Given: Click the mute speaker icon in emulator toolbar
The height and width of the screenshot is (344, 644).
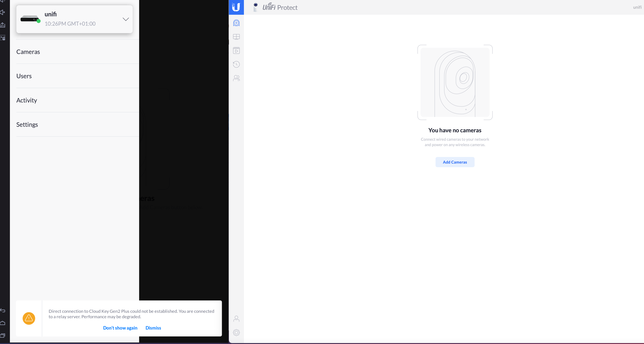Looking at the screenshot, I should pyautogui.click(x=3, y=12).
